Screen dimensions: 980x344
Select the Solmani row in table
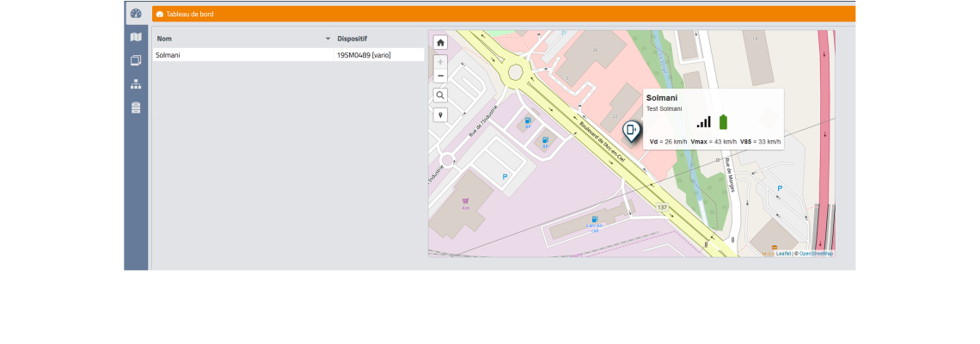click(168, 55)
